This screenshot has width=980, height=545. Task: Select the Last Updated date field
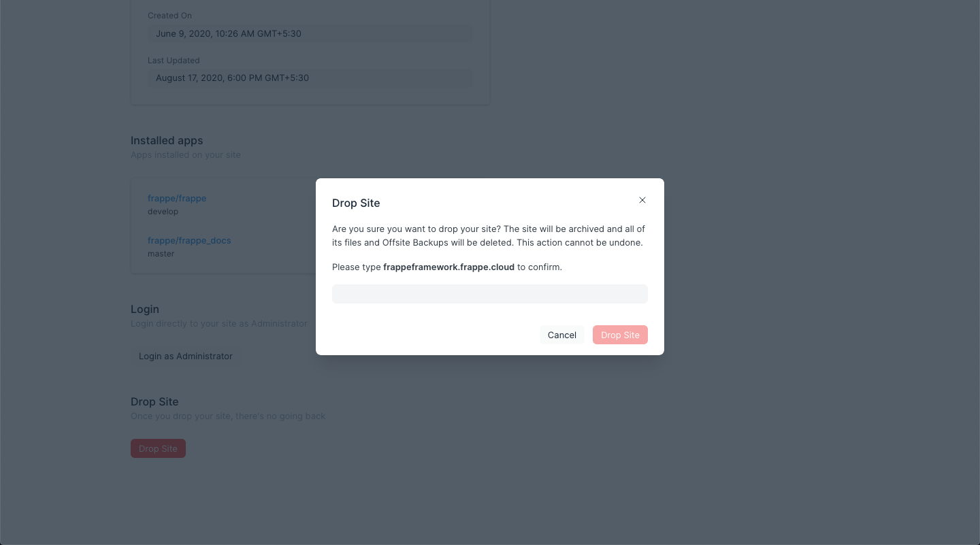point(310,78)
